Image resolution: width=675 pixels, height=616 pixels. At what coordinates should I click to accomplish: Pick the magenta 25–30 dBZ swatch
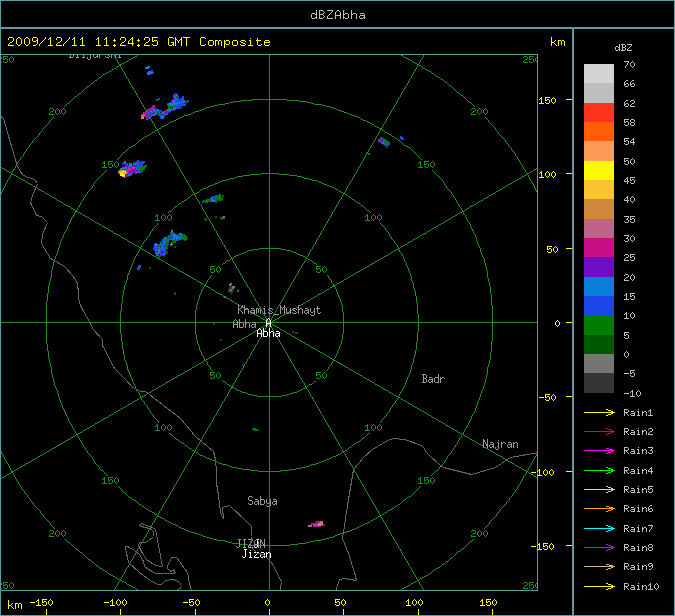click(599, 248)
